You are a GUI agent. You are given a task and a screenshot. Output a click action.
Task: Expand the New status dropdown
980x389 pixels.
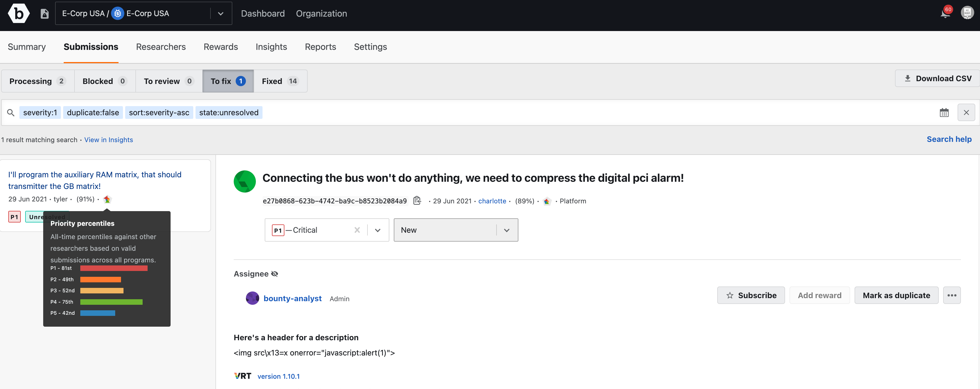click(506, 229)
